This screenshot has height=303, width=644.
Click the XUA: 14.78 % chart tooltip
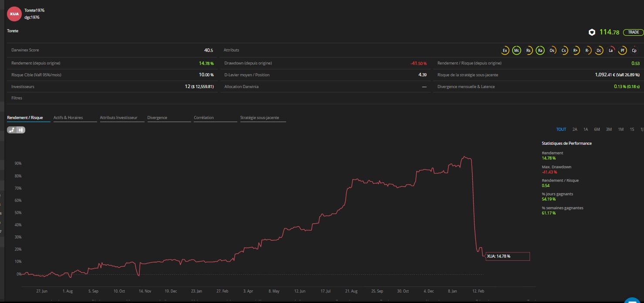coord(508,256)
